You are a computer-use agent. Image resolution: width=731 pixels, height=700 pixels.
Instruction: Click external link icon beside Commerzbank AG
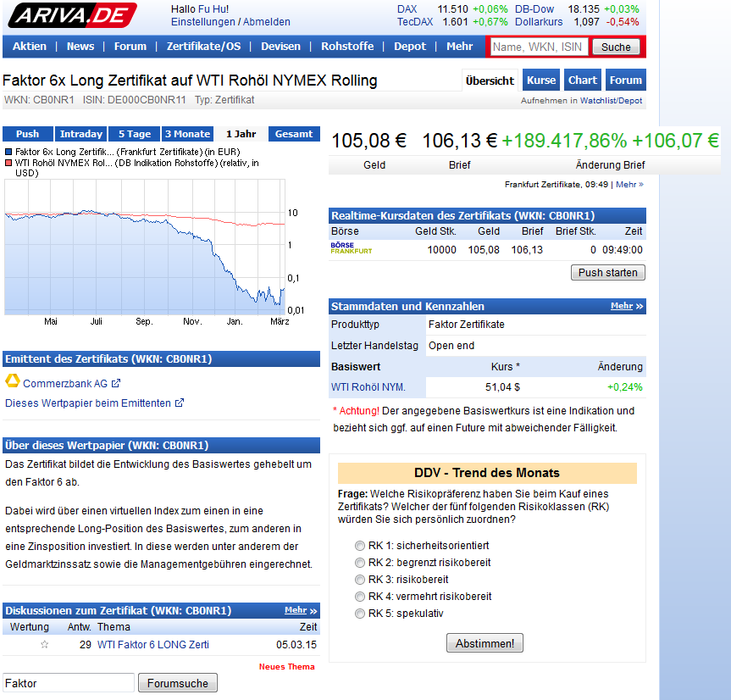pos(115,383)
